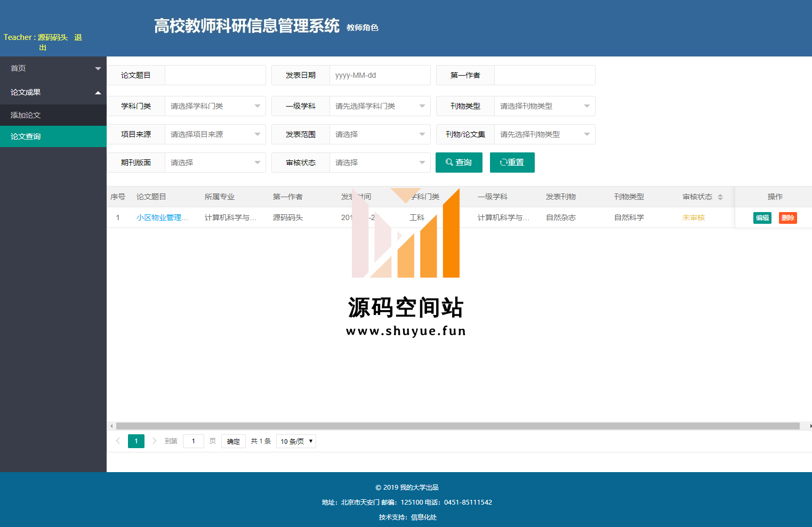Open 添加论文 menu item

(53, 115)
